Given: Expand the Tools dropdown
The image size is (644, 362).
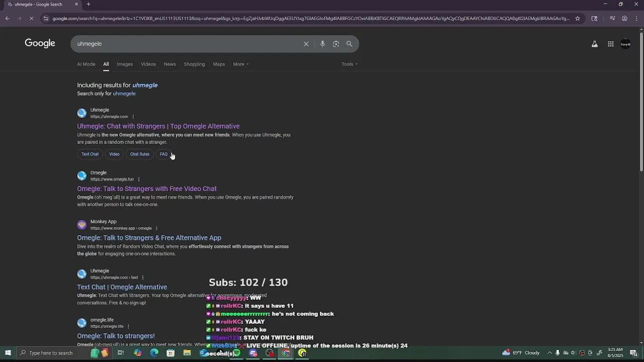Looking at the screenshot, I should 350,64.
